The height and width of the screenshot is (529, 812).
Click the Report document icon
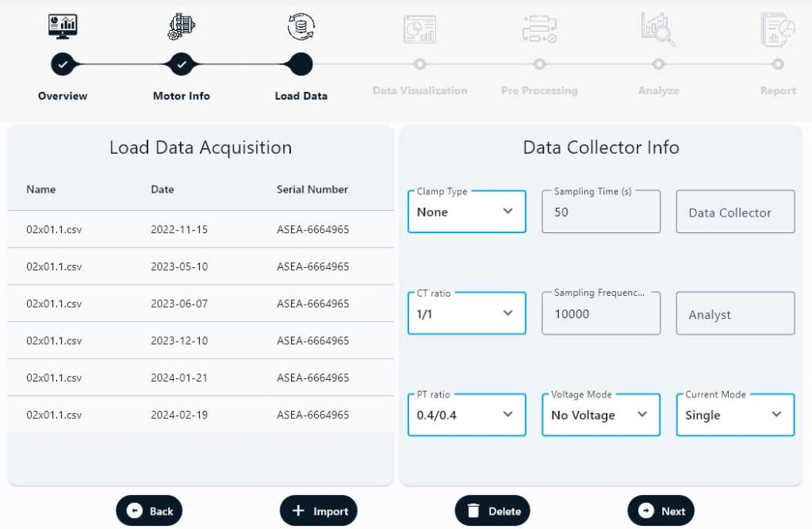[x=777, y=29]
